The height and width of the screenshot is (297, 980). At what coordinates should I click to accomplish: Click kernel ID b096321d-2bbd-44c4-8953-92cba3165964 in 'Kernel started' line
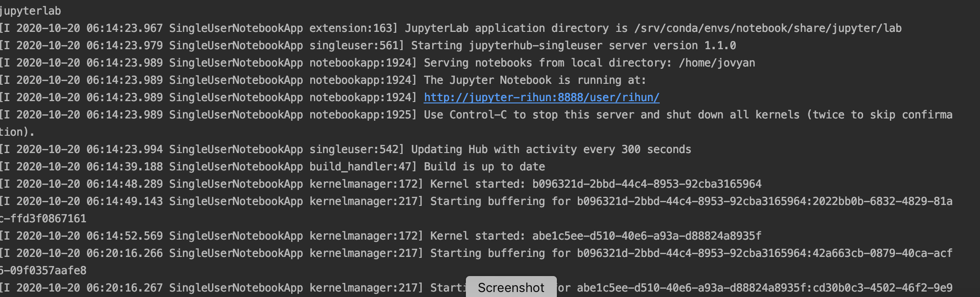pyautogui.click(x=647, y=184)
